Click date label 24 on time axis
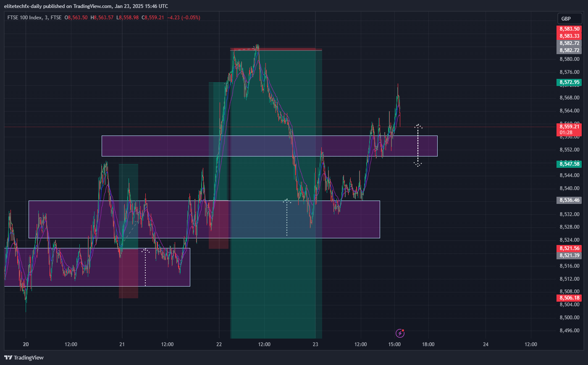 tap(486, 344)
